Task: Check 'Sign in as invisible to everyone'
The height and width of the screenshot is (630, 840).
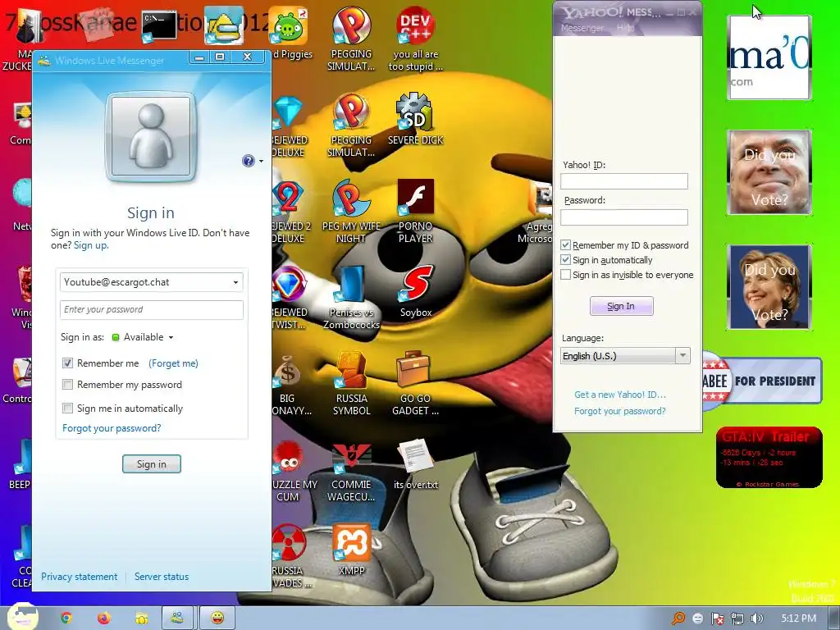Action: (x=565, y=275)
